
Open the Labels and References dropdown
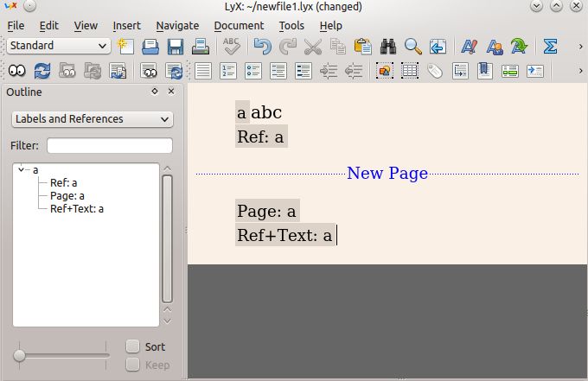point(93,119)
